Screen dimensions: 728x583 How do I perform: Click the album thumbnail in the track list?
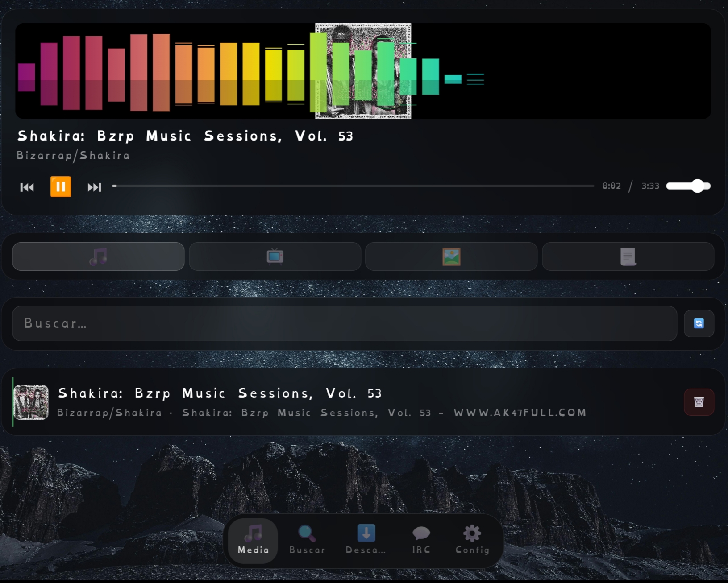tap(31, 402)
